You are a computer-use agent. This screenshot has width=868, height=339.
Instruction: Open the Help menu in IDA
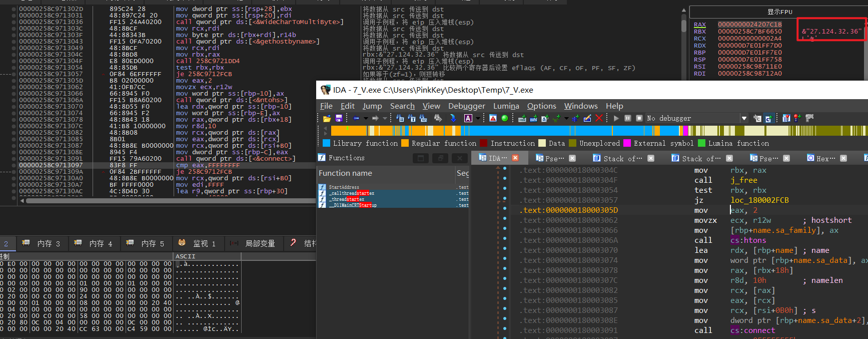[x=614, y=106]
